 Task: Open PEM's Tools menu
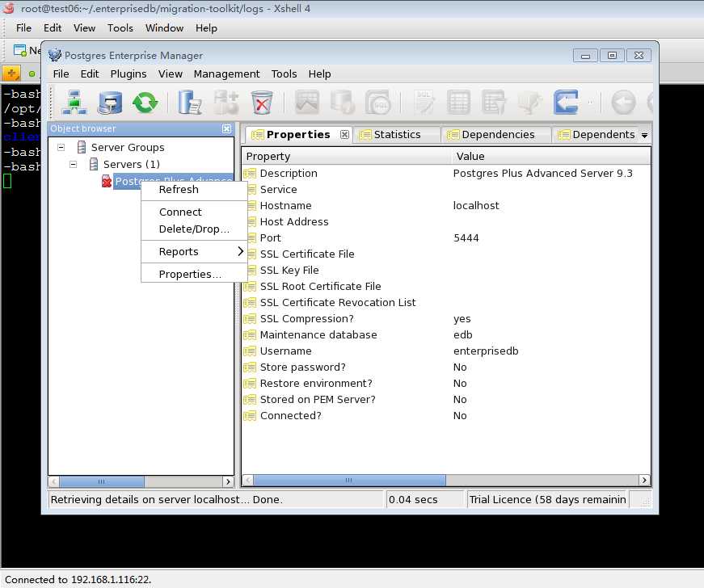[x=284, y=74]
